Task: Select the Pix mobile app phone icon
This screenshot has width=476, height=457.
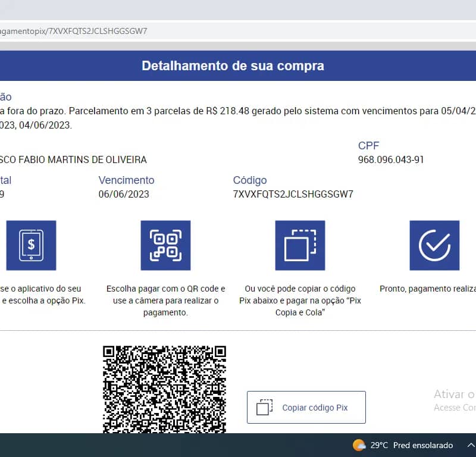Action: click(x=31, y=245)
